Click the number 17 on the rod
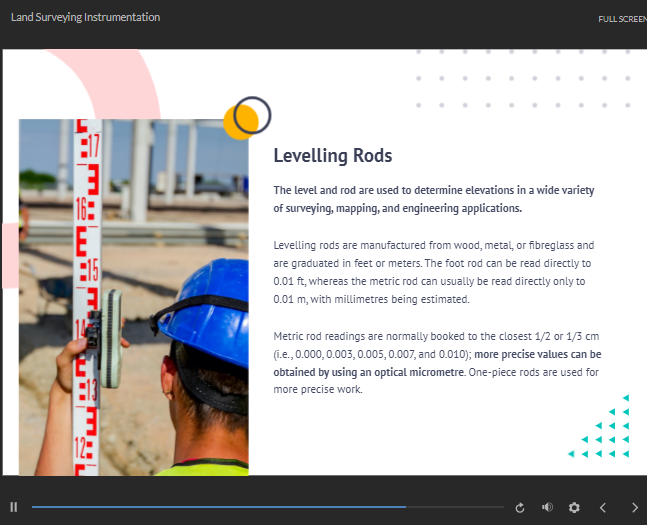This screenshot has width=647, height=525. point(94,149)
